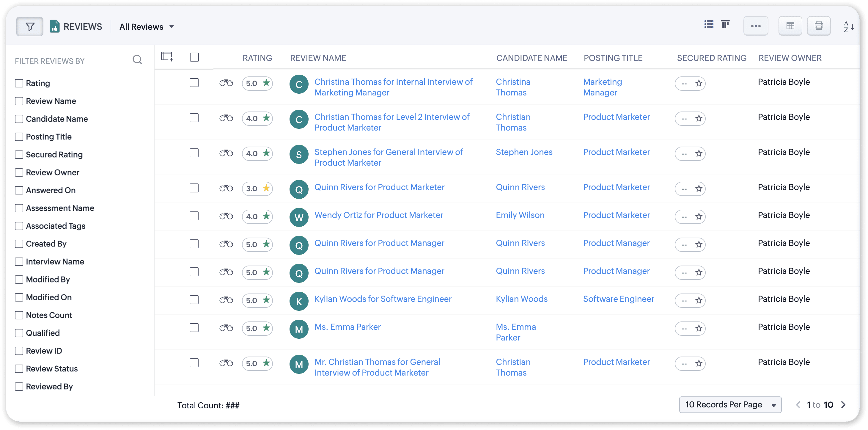
Task: Click the search icon in filter panel
Action: click(x=137, y=60)
